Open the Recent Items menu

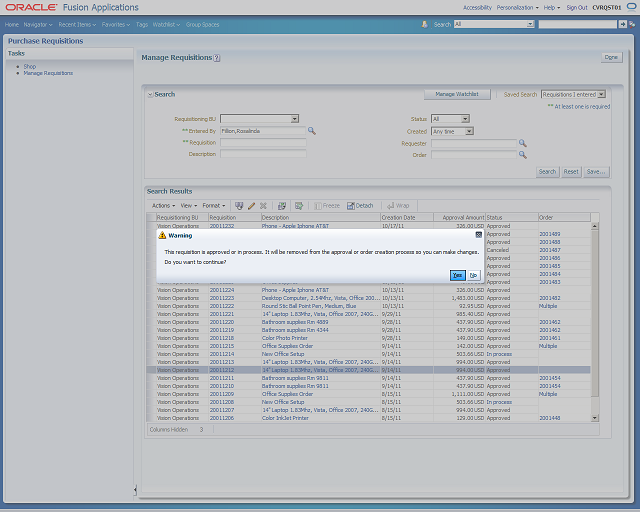click(77, 24)
